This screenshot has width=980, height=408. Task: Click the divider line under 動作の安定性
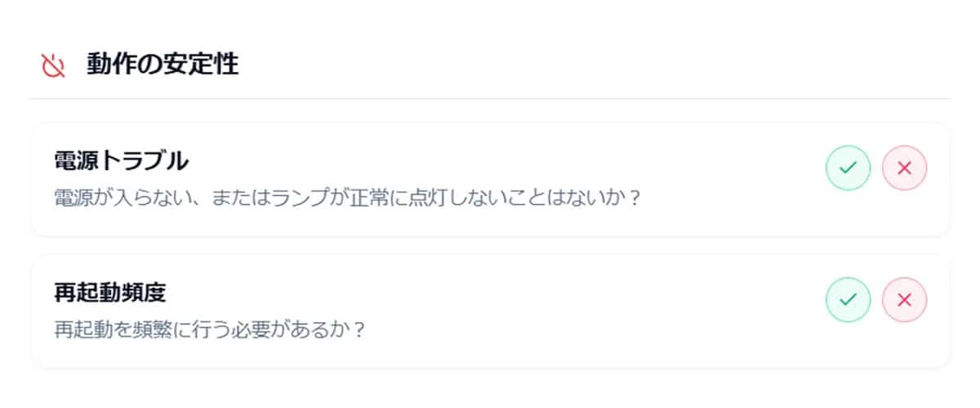491,99
